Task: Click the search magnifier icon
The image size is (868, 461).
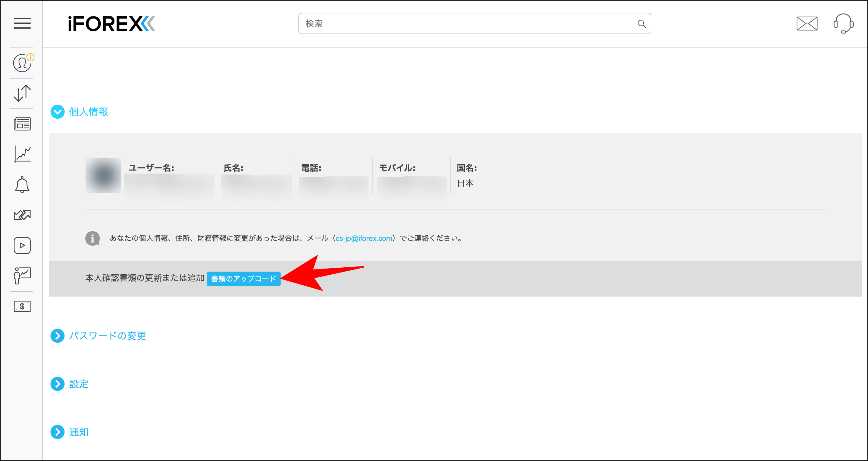Action: pyautogui.click(x=642, y=24)
